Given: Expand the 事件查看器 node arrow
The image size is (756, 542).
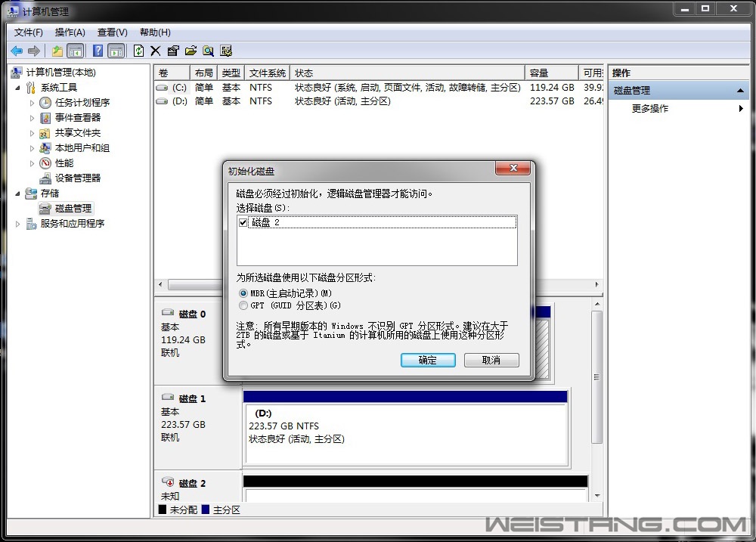Looking at the screenshot, I should click(x=32, y=118).
